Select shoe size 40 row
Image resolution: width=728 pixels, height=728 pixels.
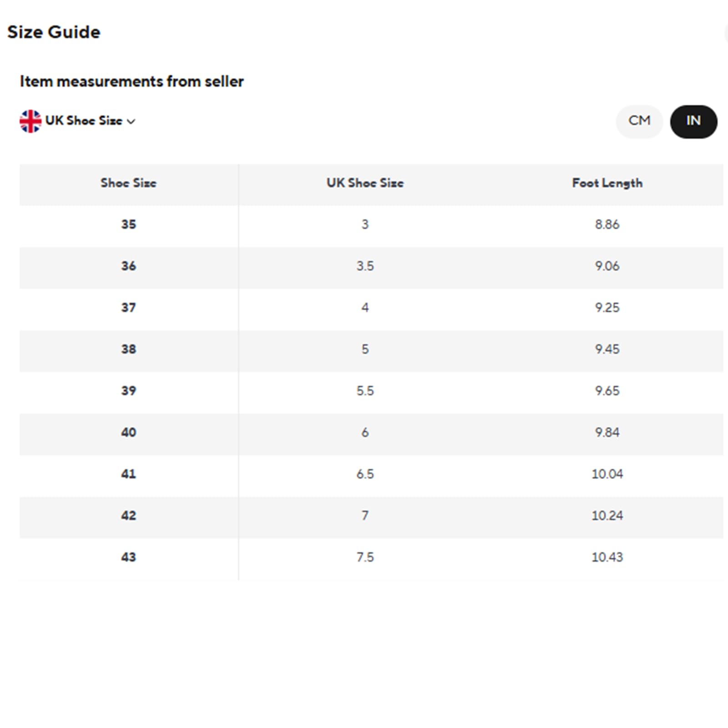click(371, 433)
